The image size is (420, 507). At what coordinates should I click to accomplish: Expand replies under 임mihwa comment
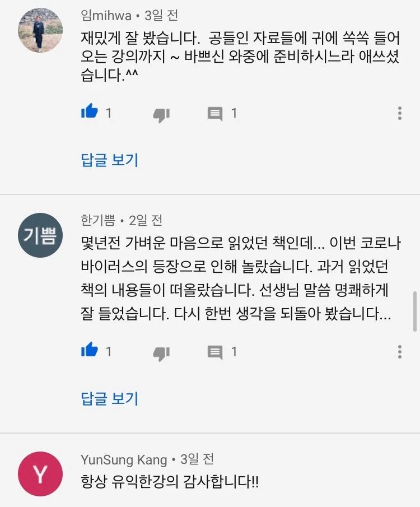coord(110,160)
